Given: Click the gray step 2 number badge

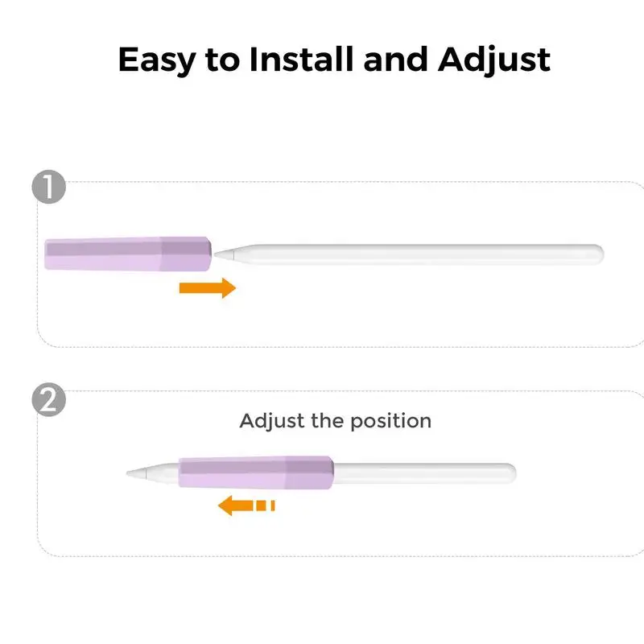Looking at the screenshot, I should point(47,400).
